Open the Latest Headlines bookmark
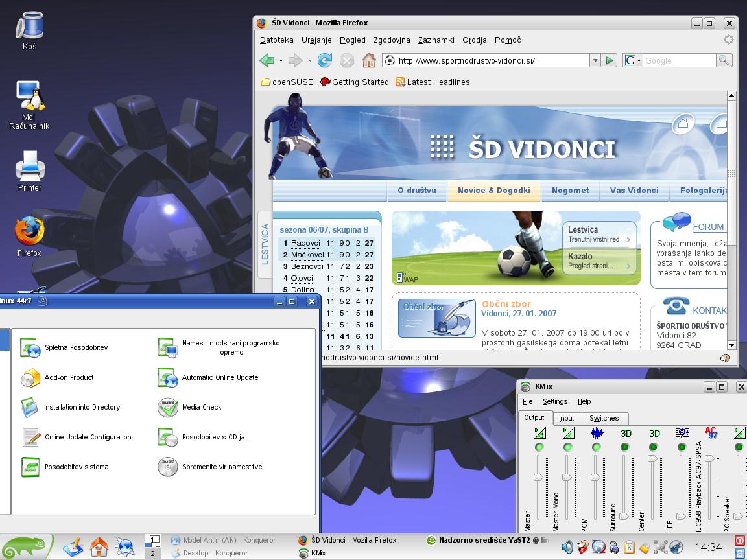 tap(433, 82)
